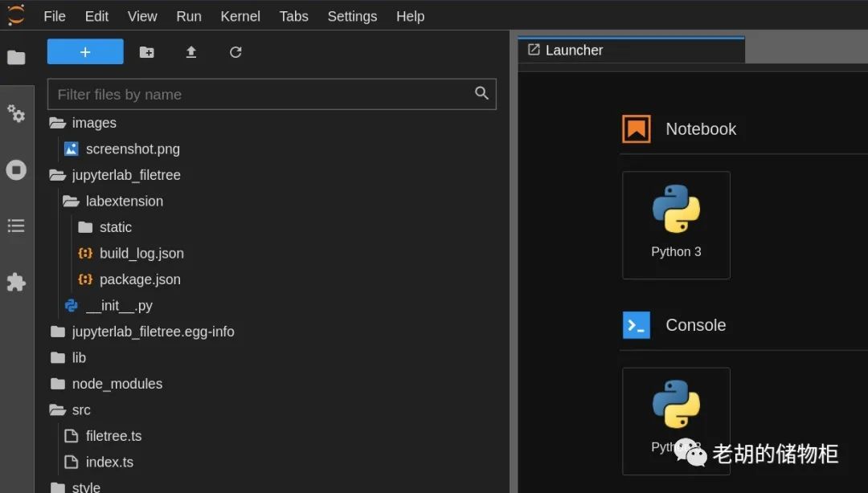868x493 pixels.
Task: Click the Filter files by name field
Action: coord(272,94)
